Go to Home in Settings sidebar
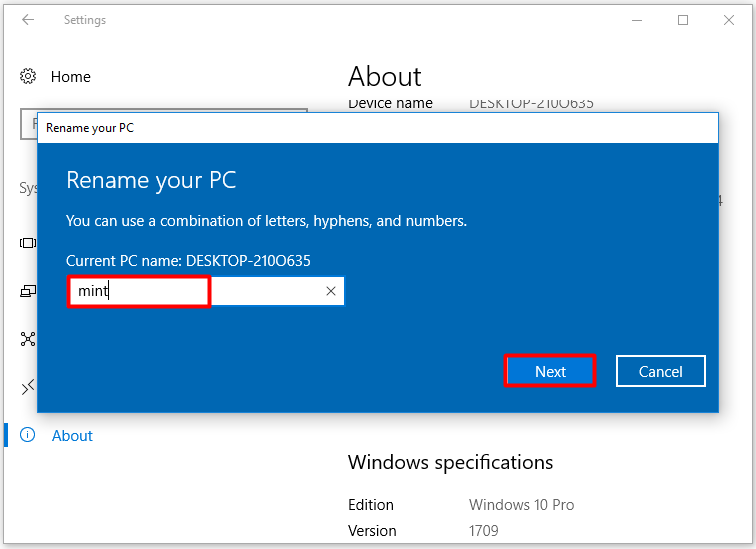The height and width of the screenshot is (549, 756). pos(70,77)
